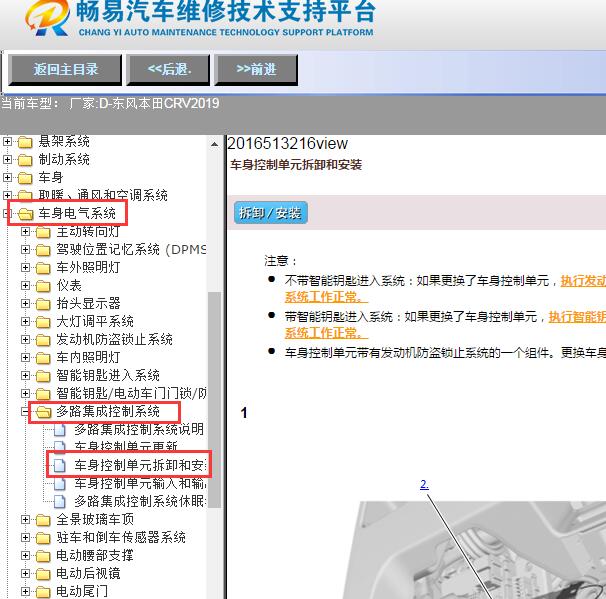Open 多路集成控制系统说明 page

(139, 429)
